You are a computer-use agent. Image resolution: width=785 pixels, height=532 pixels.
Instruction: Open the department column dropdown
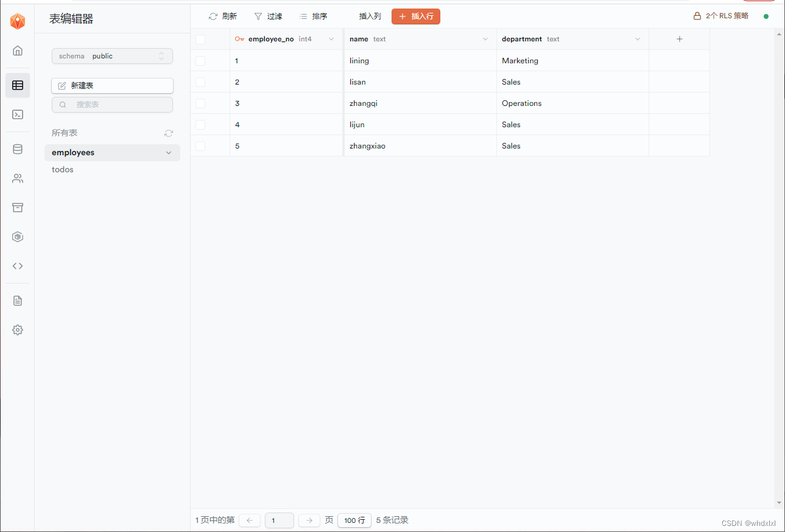pyautogui.click(x=637, y=38)
